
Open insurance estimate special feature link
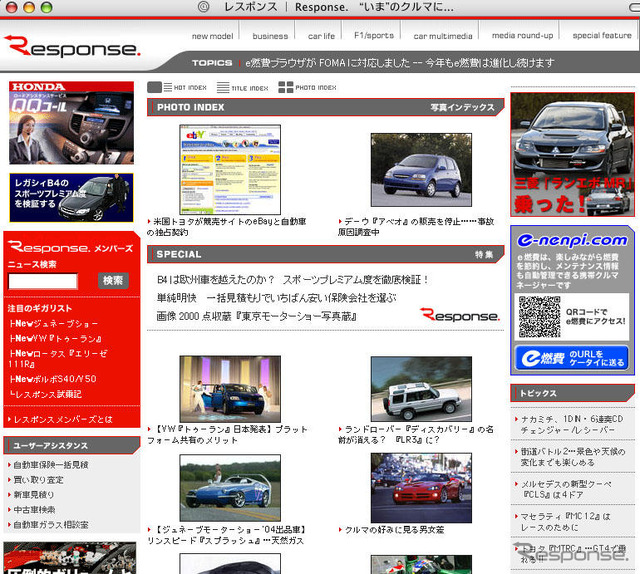pyautogui.click(x=276, y=298)
